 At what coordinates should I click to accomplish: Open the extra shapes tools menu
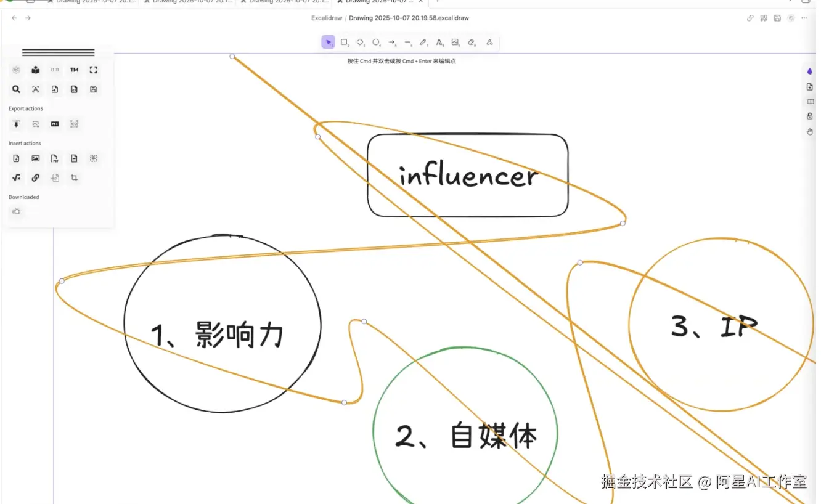point(489,42)
